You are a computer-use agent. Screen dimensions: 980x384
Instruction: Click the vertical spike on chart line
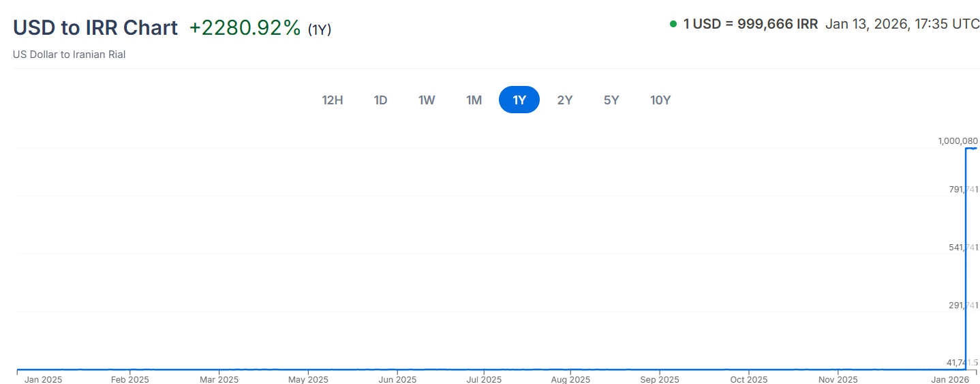click(x=966, y=259)
